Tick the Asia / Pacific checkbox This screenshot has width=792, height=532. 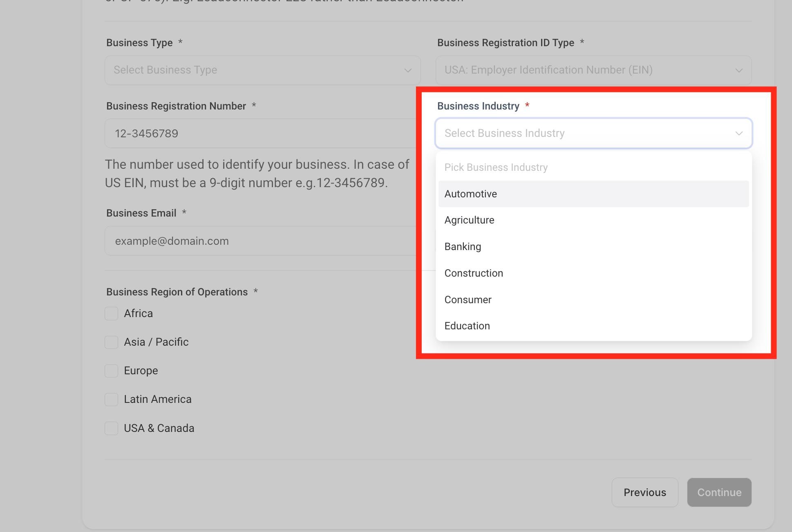(x=112, y=342)
